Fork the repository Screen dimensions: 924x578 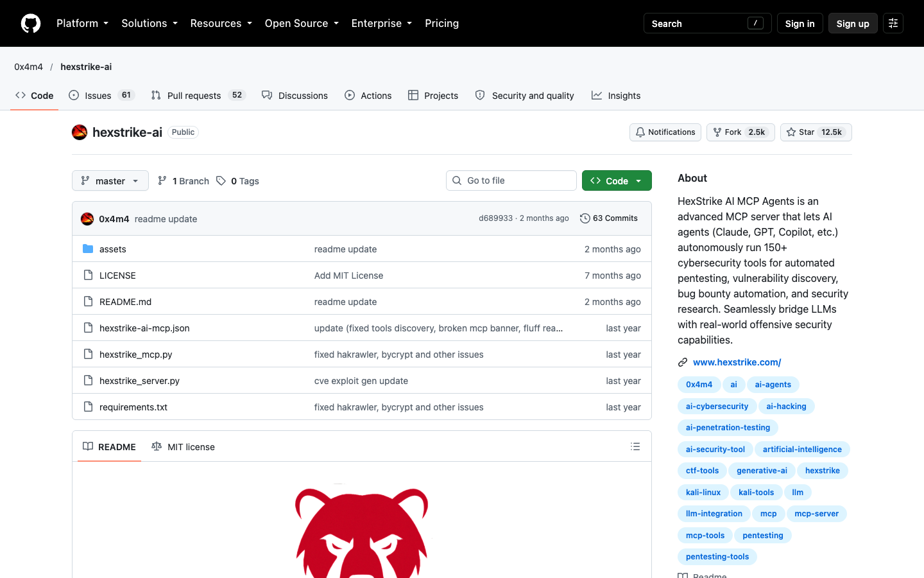pos(740,132)
